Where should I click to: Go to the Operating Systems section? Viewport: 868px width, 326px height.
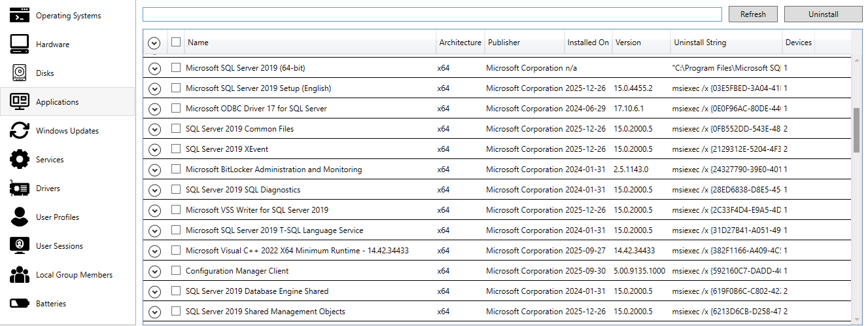pyautogui.click(x=68, y=15)
